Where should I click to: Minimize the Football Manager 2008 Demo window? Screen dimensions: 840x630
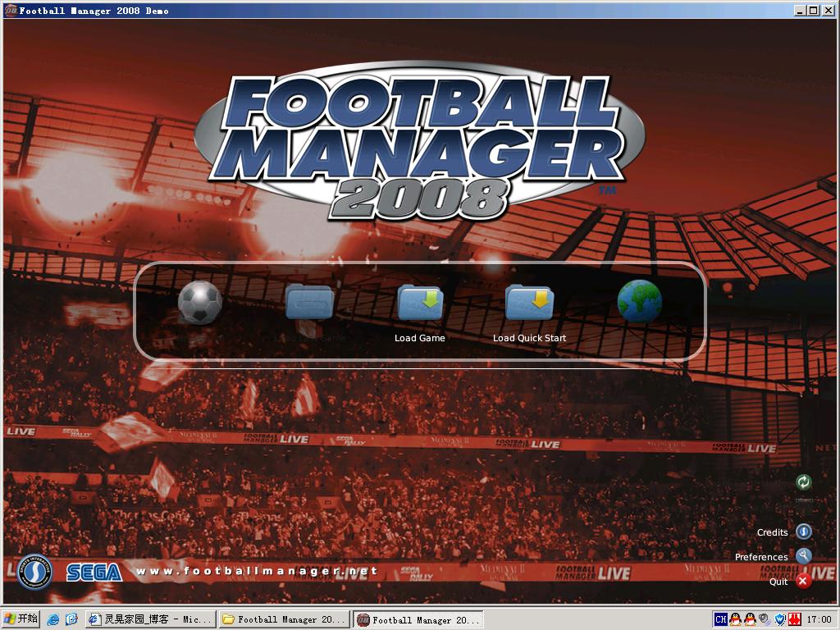pos(800,10)
